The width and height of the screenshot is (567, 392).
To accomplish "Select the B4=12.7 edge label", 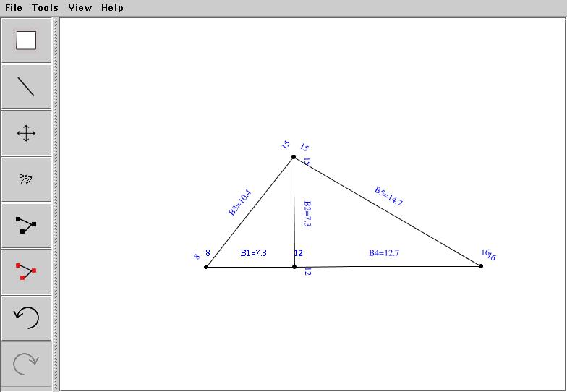I will (384, 253).
